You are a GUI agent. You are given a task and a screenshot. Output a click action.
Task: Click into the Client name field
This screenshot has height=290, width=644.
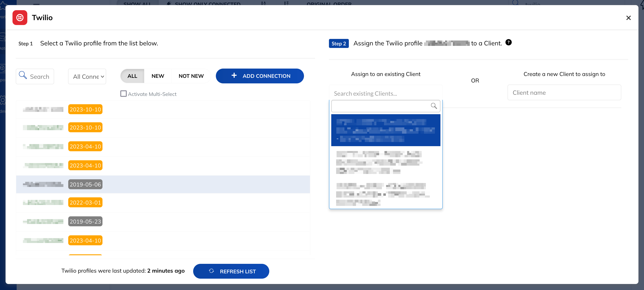click(x=564, y=93)
